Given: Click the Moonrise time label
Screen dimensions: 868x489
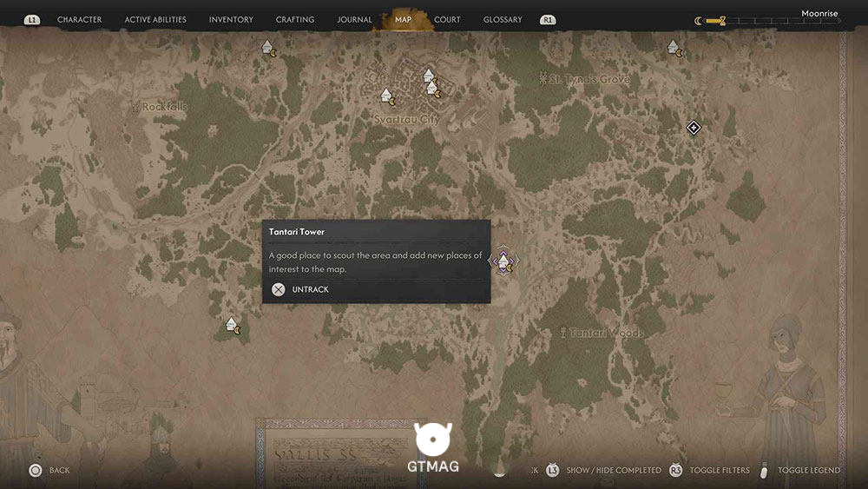Looking at the screenshot, I should click(x=819, y=13).
